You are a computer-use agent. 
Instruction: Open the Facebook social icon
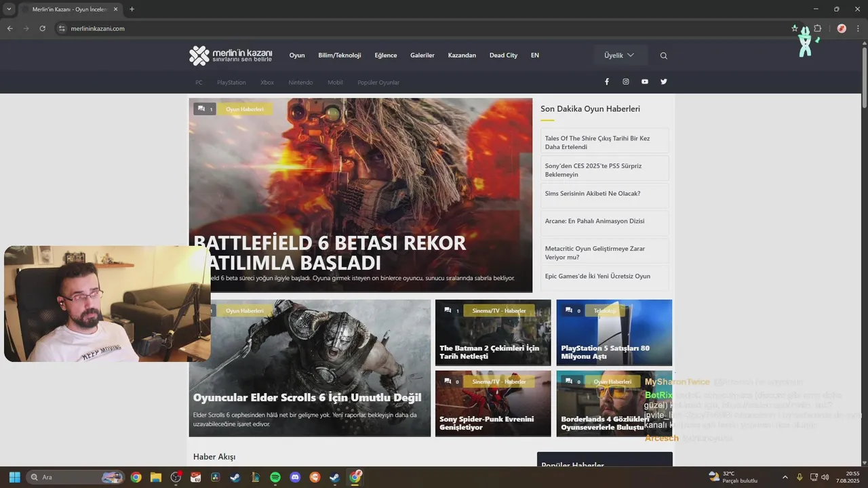(x=606, y=81)
